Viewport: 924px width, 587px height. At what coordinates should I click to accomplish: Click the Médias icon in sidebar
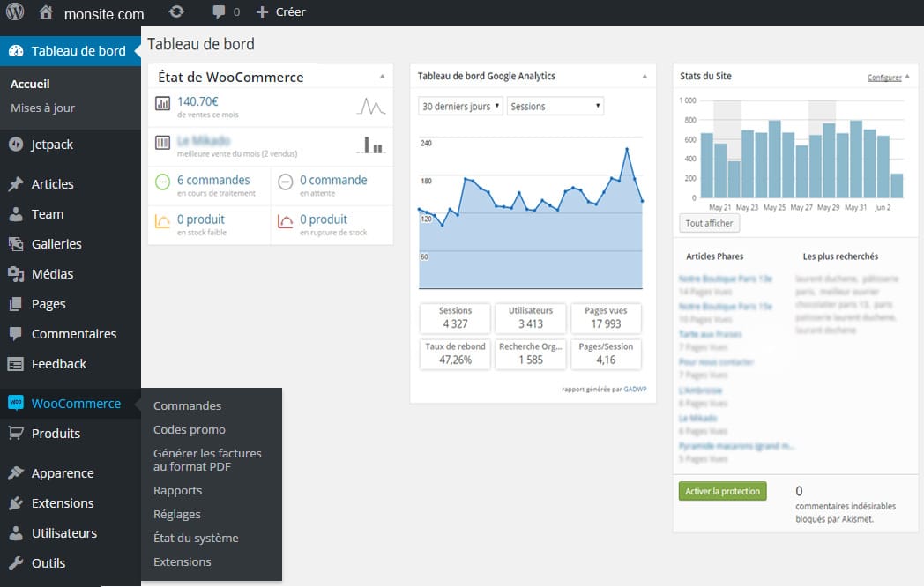pyautogui.click(x=16, y=274)
